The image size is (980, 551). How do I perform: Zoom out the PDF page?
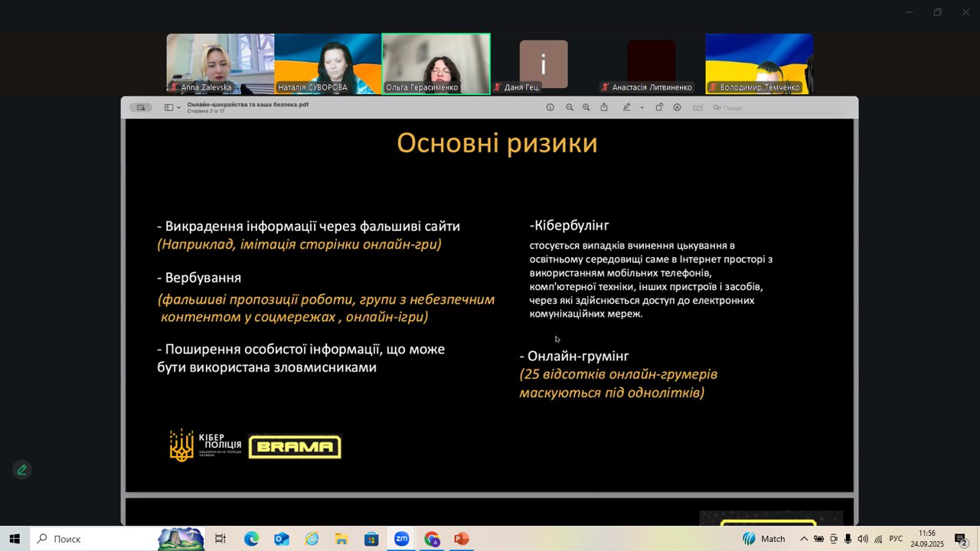(570, 108)
